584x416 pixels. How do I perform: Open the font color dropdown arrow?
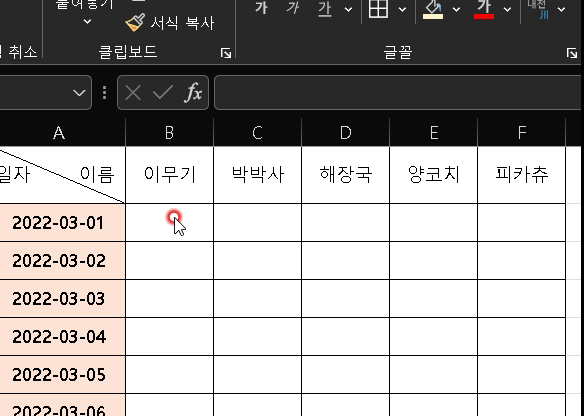pyautogui.click(x=507, y=9)
